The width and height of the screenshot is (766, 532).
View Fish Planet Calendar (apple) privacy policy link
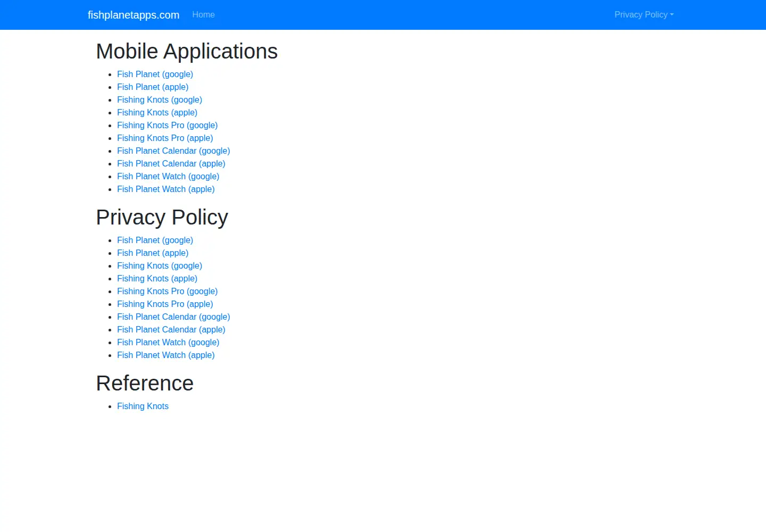click(171, 329)
